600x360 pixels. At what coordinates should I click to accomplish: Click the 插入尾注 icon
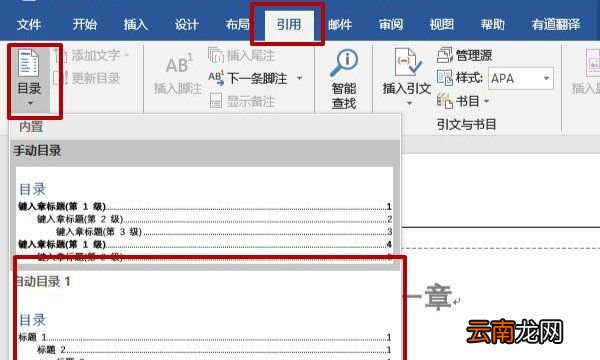tap(216, 55)
